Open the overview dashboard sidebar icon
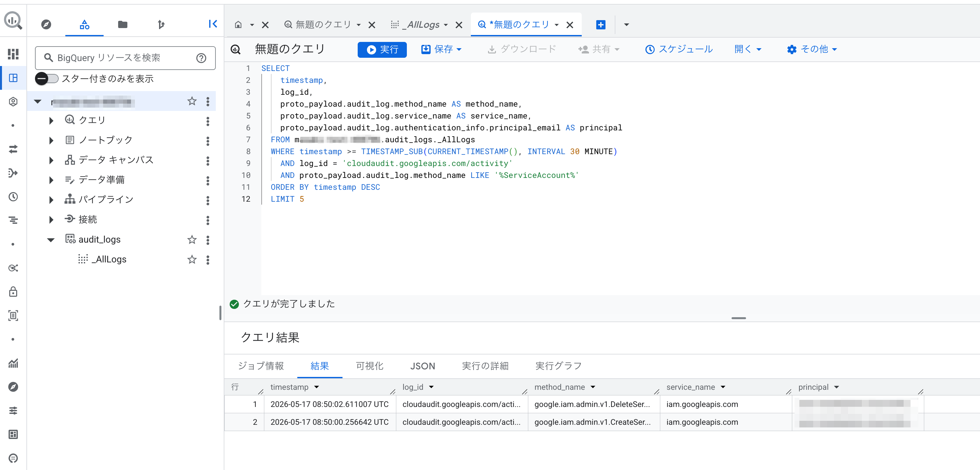The height and width of the screenshot is (470, 980). coord(13,54)
